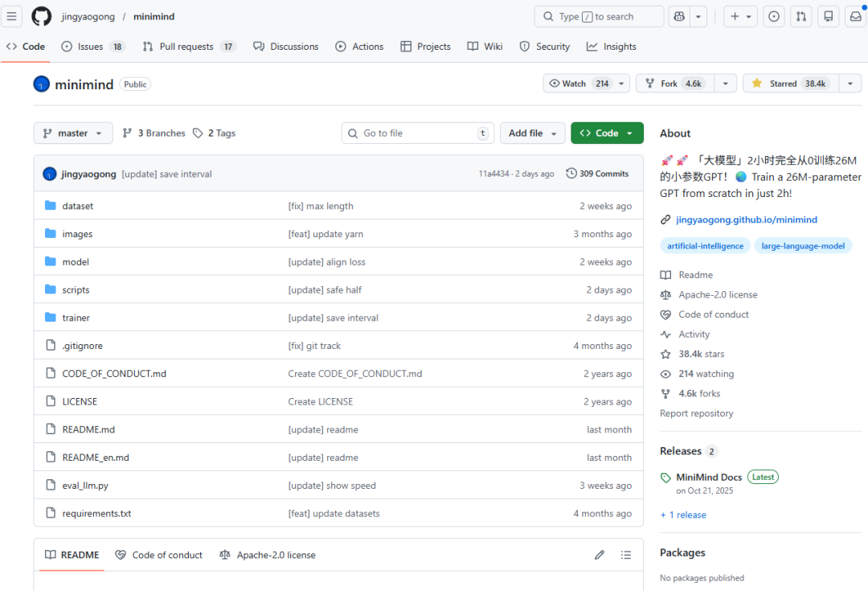Open the scripts folder
The width and height of the screenshot is (868, 591).
(76, 289)
